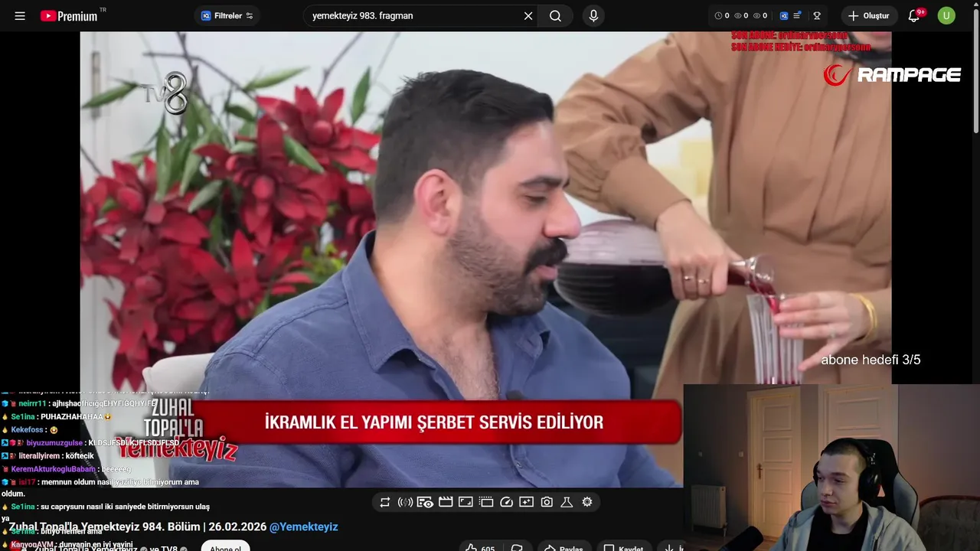The height and width of the screenshot is (551, 980).
Task: Click the Oluştur create button
Action: coord(869,16)
